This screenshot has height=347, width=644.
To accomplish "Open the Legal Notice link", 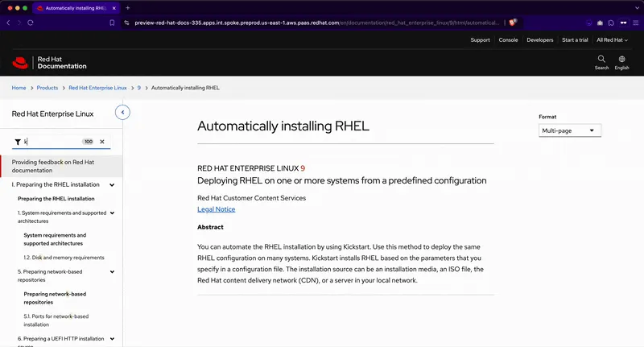I will (216, 209).
